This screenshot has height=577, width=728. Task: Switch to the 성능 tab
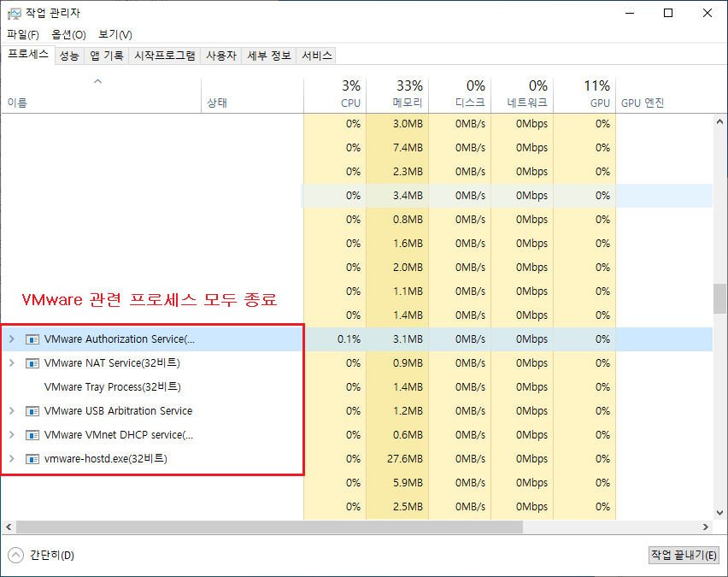[x=69, y=56]
